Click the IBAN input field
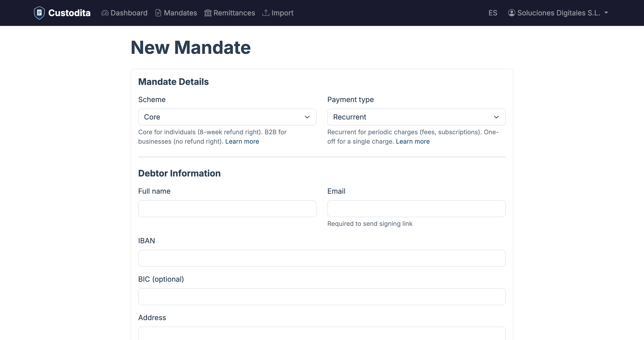This screenshot has height=340, width=644. (322, 258)
